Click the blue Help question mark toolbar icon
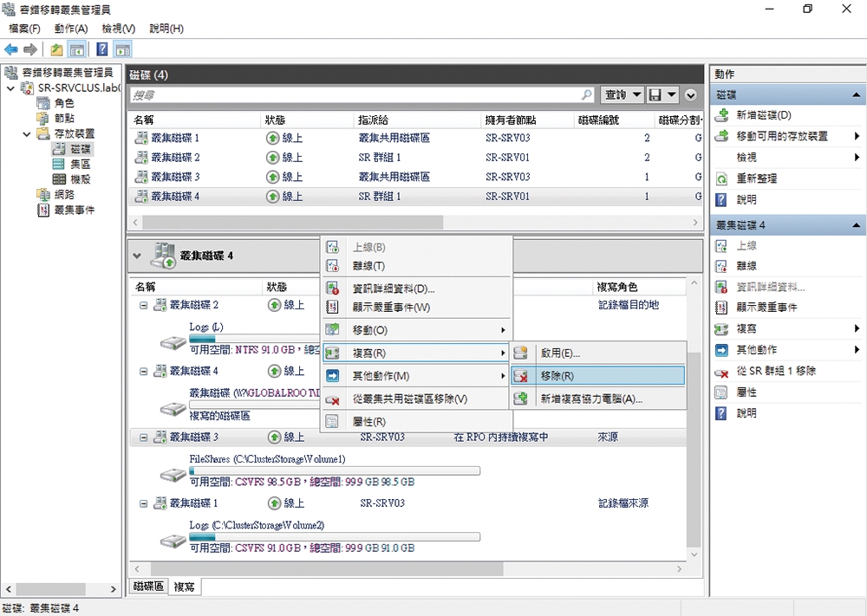The width and height of the screenshot is (867, 616). (x=102, y=49)
